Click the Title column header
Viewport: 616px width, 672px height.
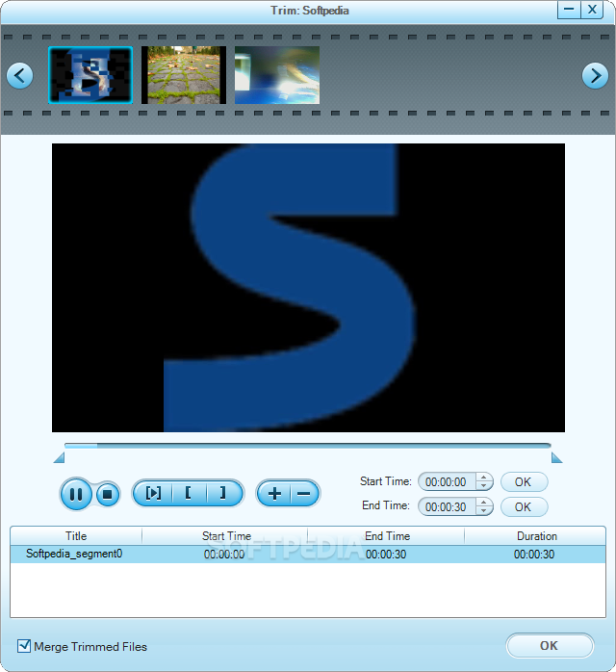(x=76, y=536)
